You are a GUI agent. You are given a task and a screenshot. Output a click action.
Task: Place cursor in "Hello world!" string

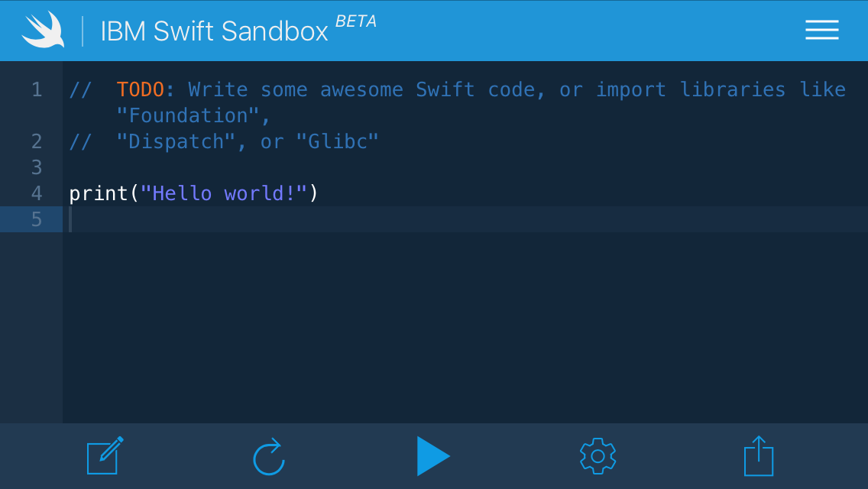pyautogui.click(x=224, y=193)
